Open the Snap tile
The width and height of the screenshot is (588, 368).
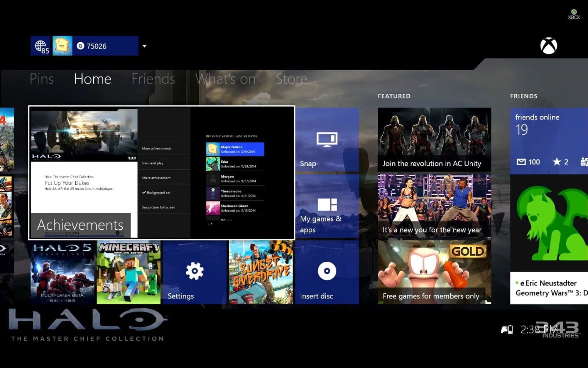[327, 139]
